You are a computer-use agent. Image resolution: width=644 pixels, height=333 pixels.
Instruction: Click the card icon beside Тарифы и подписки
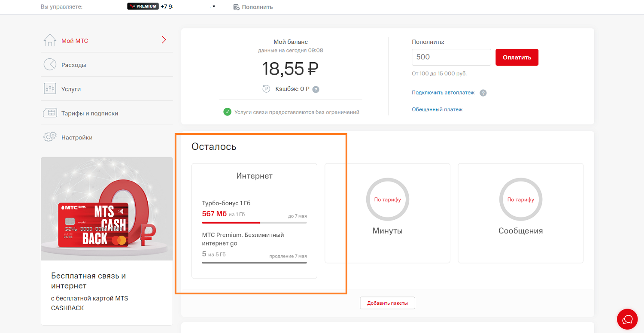(50, 113)
